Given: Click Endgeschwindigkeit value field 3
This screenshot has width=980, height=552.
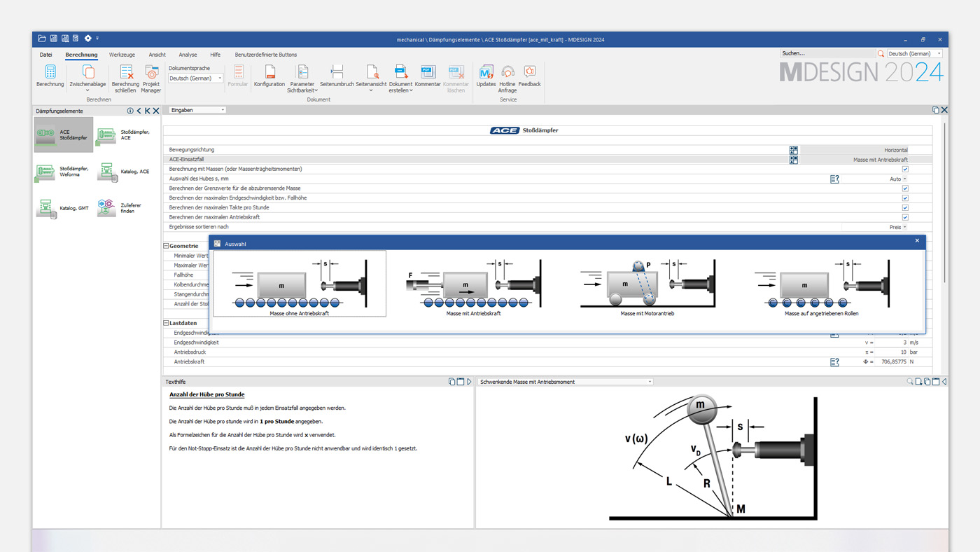Looking at the screenshot, I should pos(892,343).
